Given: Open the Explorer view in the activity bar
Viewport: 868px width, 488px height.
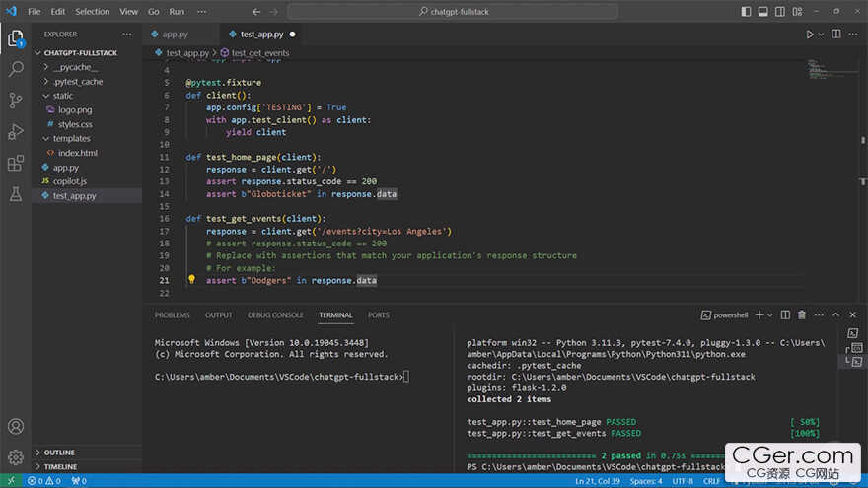Looking at the screenshot, I should [16, 38].
